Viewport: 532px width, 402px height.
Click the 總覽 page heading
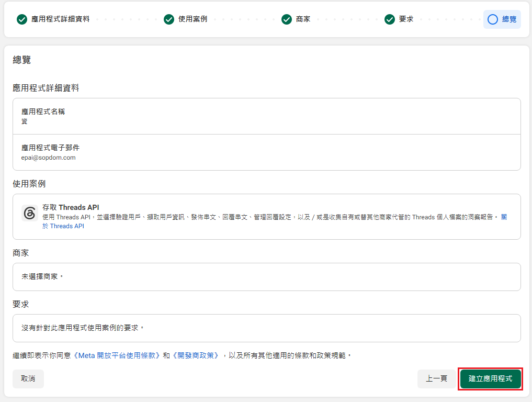[x=22, y=60]
